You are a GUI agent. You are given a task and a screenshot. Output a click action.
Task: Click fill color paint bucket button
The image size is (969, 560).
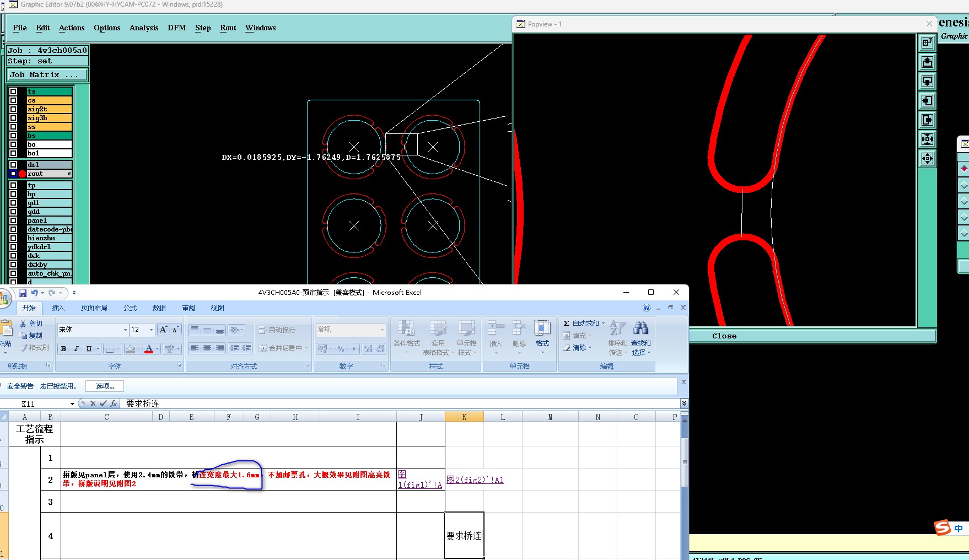click(x=131, y=349)
